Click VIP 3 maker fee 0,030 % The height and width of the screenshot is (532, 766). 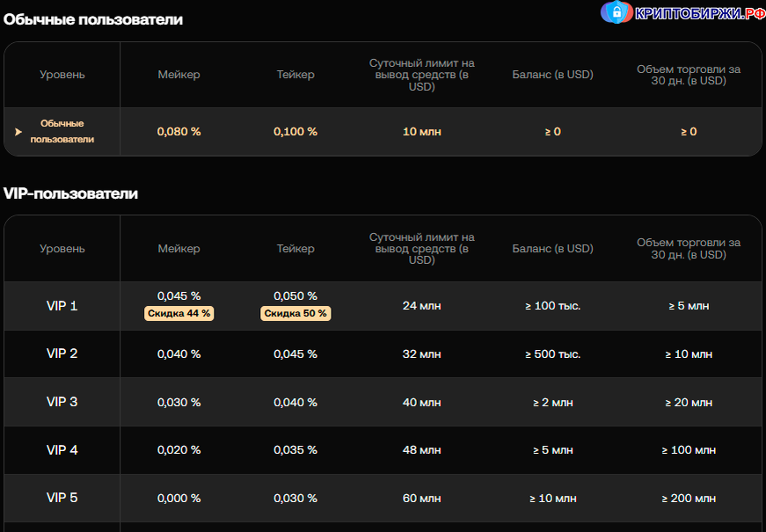(x=179, y=402)
